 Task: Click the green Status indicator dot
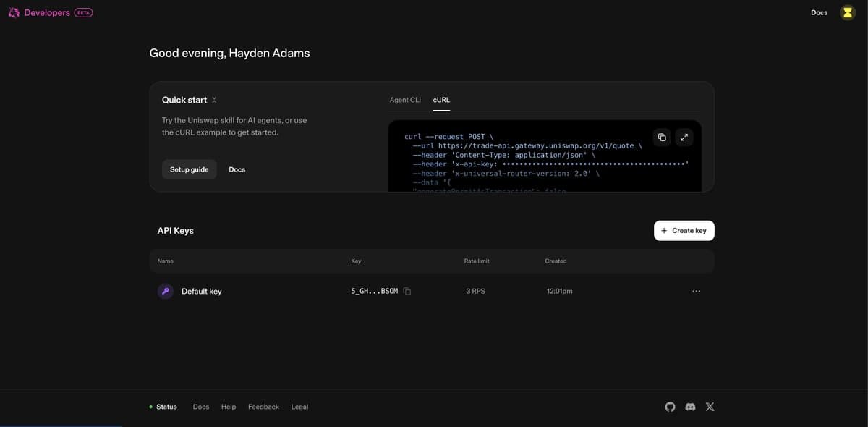pos(150,405)
